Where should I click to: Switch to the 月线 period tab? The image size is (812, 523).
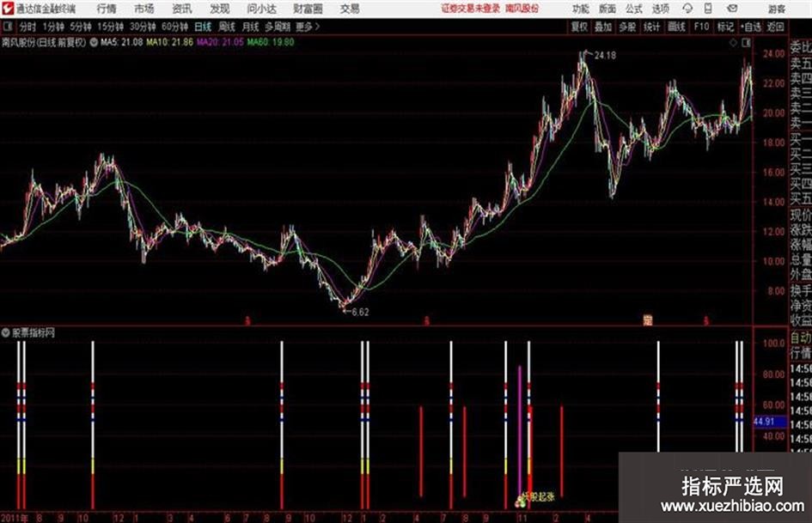pos(251,27)
